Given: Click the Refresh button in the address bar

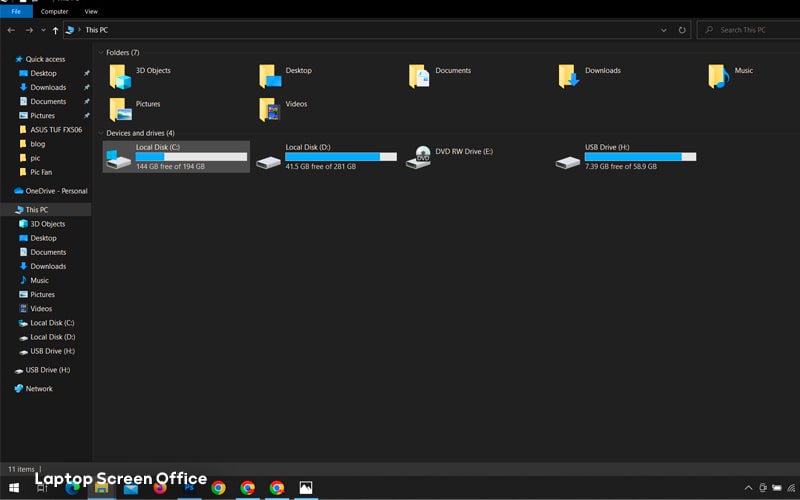Looking at the screenshot, I should pyautogui.click(x=682, y=30).
